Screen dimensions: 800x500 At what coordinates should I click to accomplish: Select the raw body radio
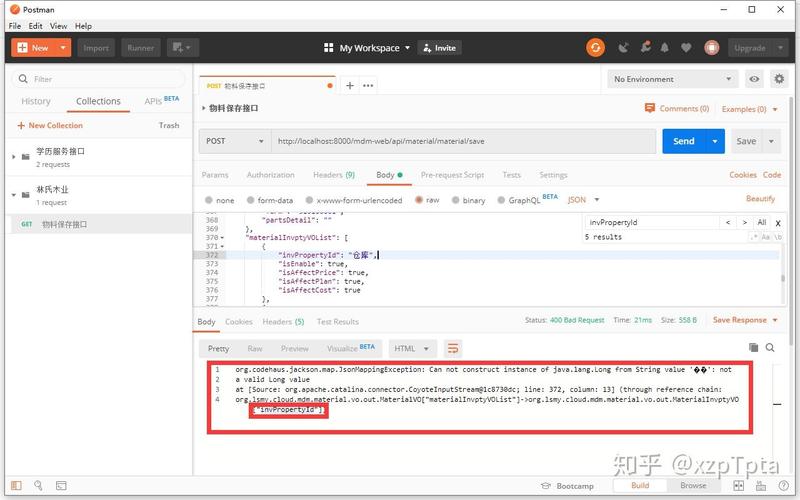click(419, 200)
